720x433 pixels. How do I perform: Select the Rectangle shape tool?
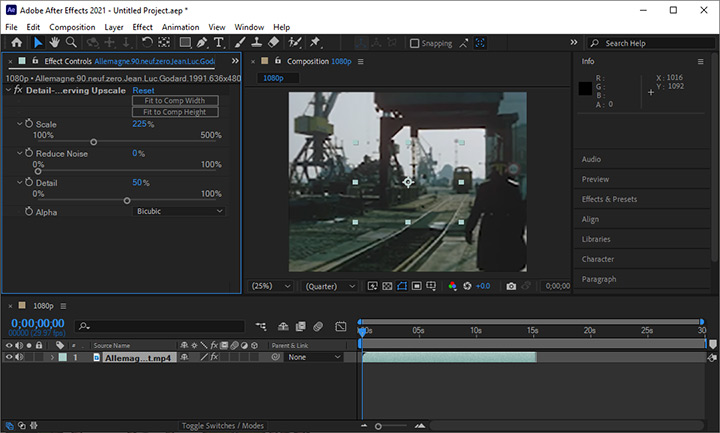click(185, 43)
